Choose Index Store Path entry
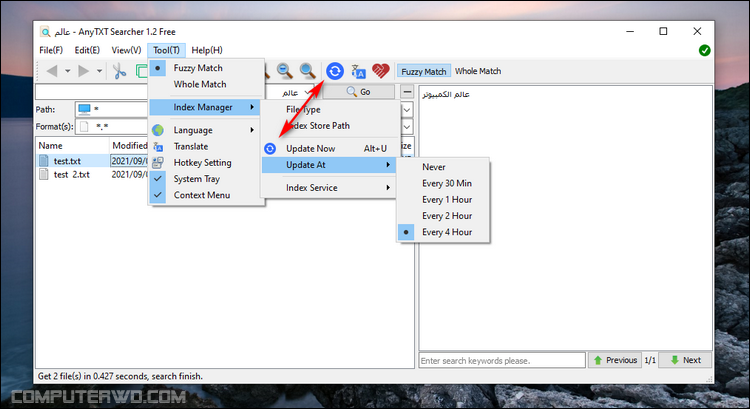The width and height of the screenshot is (750, 409). pyautogui.click(x=329, y=126)
